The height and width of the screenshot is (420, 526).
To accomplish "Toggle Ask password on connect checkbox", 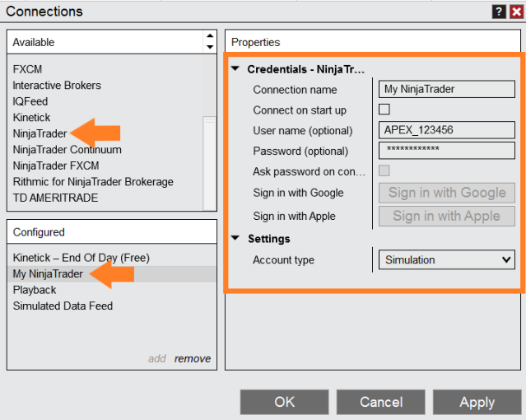I will 384,171.
